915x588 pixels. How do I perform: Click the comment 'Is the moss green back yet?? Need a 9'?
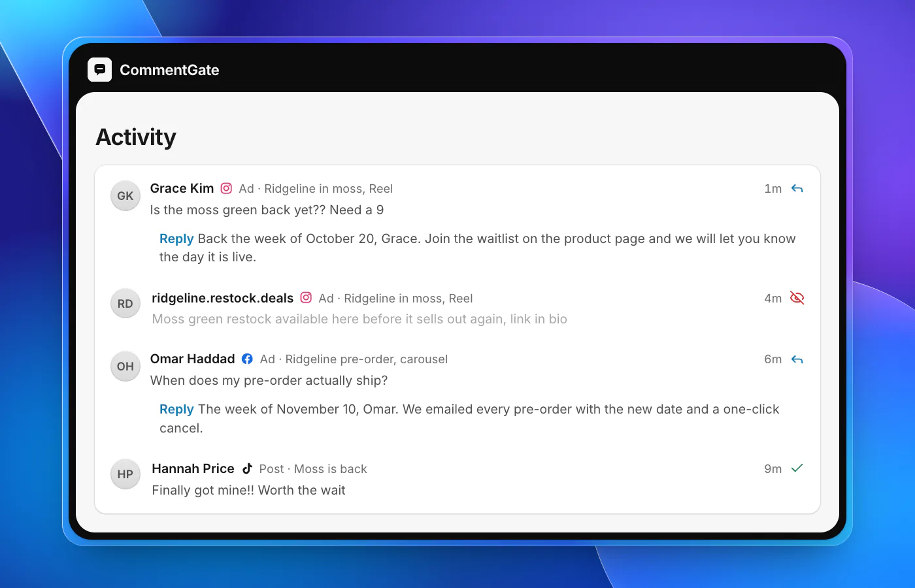pos(267,210)
